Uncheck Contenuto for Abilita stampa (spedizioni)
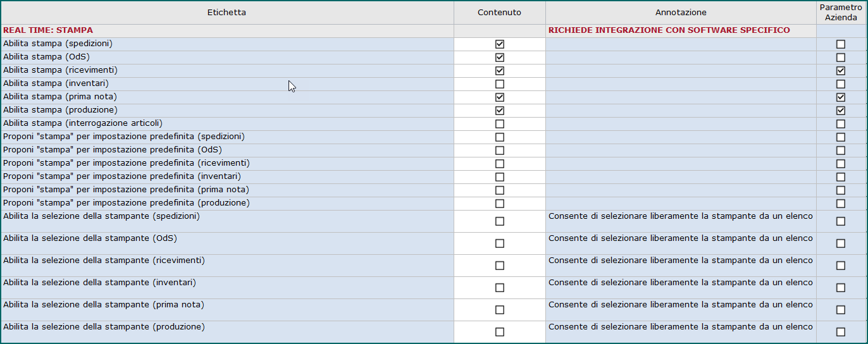This screenshot has height=344, width=868. tap(500, 44)
